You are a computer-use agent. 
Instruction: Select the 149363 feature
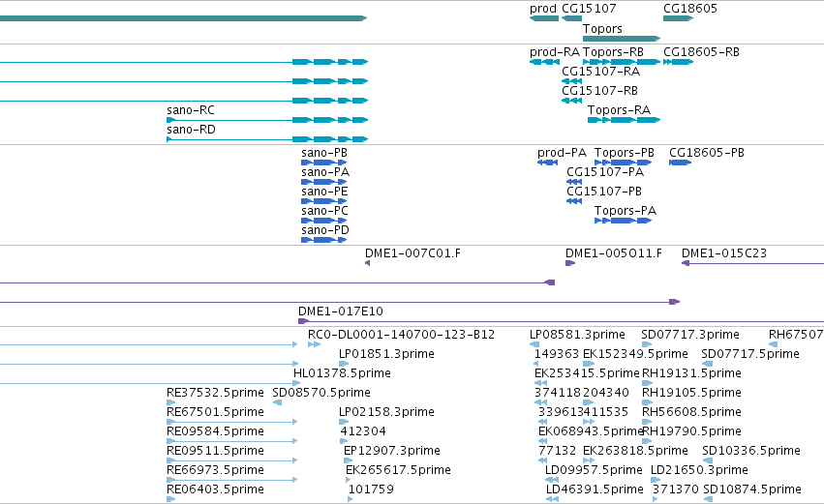pyautogui.click(x=536, y=365)
